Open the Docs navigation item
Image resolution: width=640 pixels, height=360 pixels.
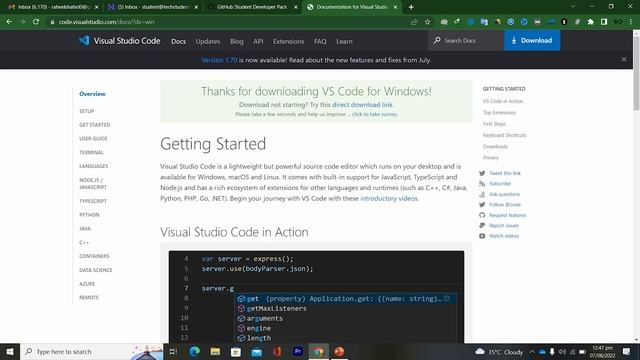tap(178, 41)
